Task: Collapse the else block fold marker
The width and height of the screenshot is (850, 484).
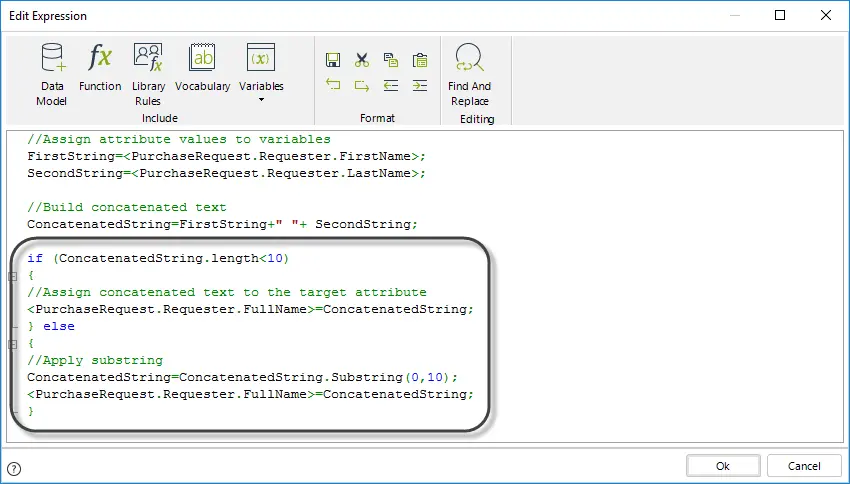Action: click(x=12, y=344)
